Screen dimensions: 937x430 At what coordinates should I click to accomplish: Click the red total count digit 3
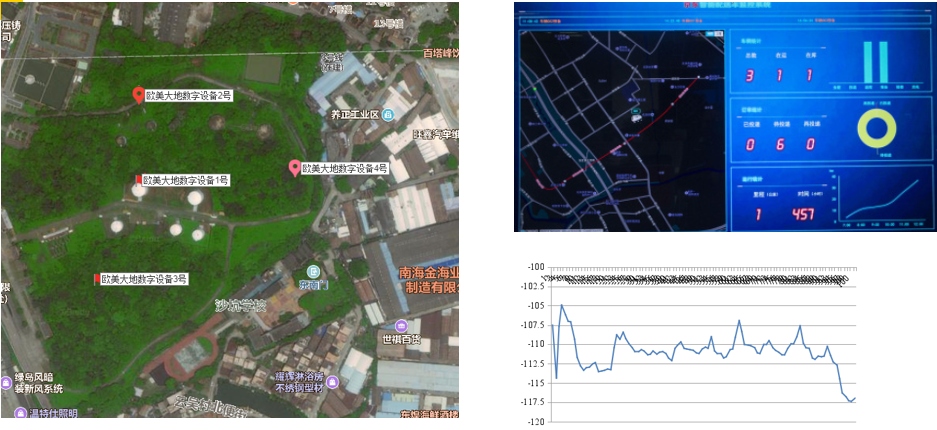tap(749, 75)
